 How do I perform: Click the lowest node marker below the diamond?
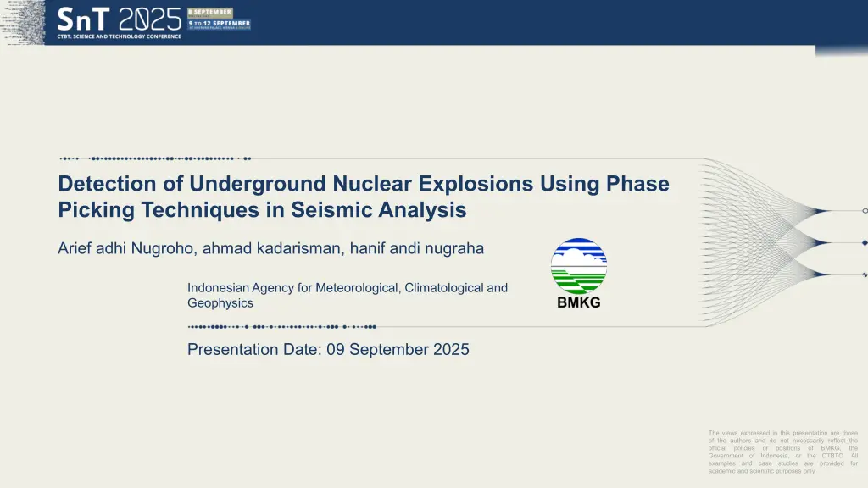tap(865, 274)
